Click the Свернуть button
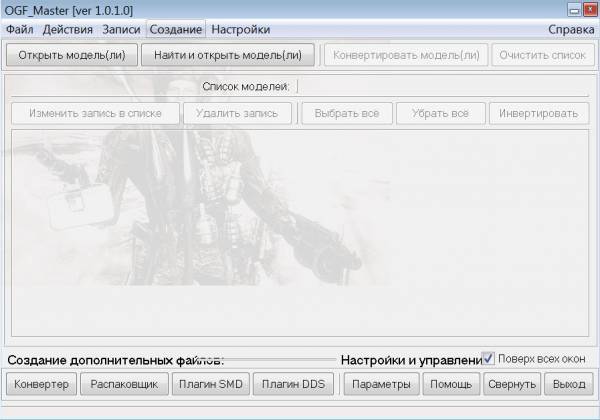Screen dimensions: 600x420 coord(512,384)
